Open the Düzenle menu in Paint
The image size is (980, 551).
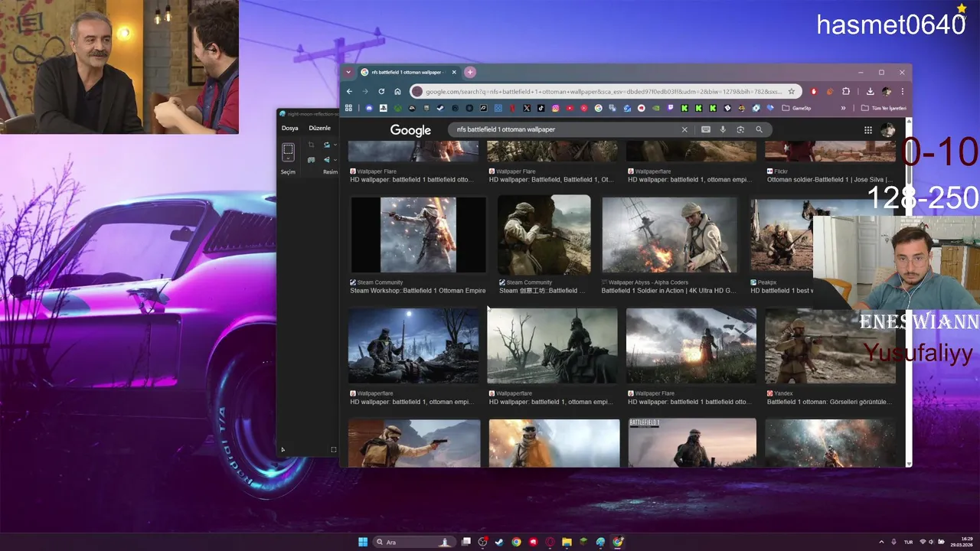pyautogui.click(x=320, y=128)
